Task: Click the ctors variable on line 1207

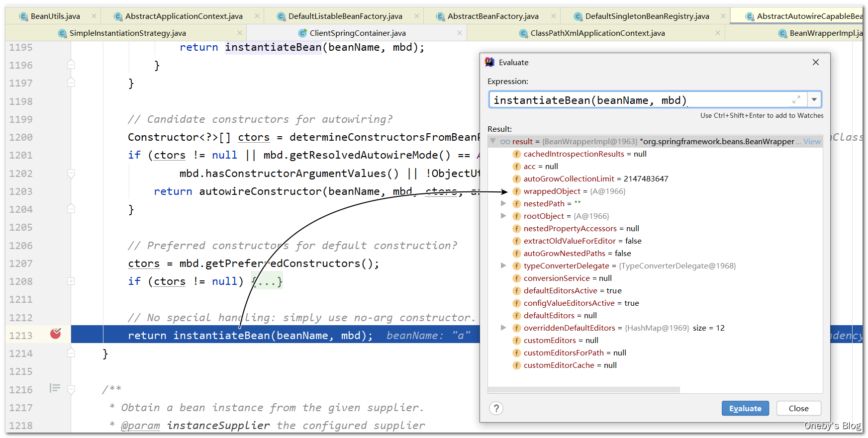Action: (144, 263)
